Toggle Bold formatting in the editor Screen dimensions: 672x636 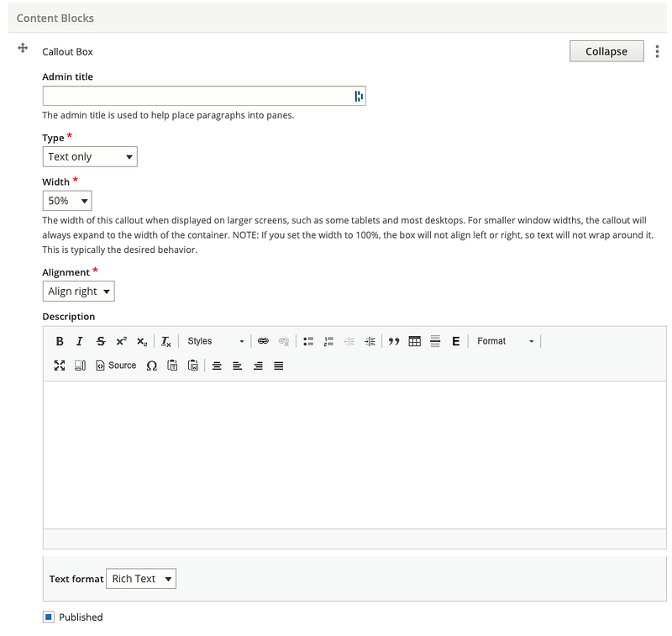(x=60, y=341)
